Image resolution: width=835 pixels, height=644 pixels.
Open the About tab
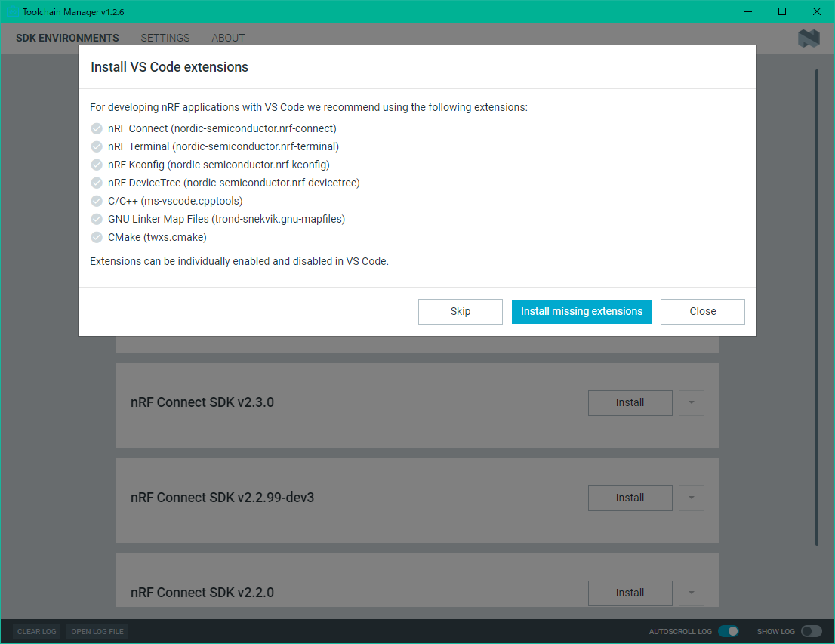(x=229, y=38)
